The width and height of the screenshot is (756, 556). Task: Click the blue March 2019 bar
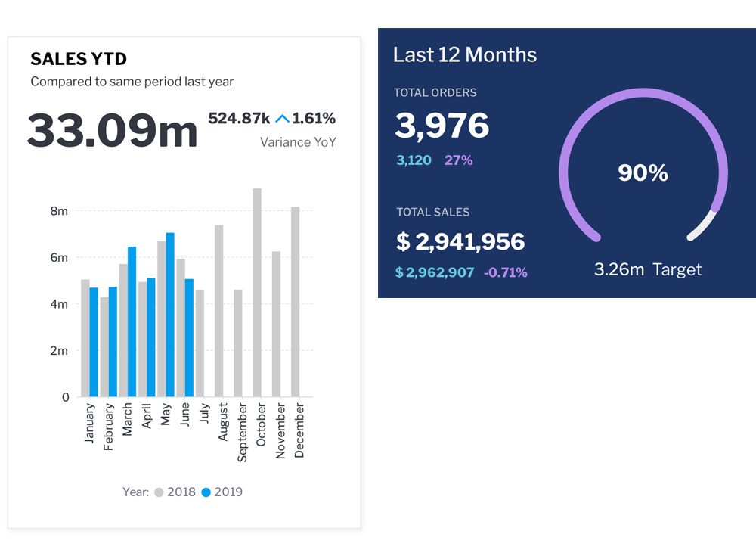tap(132, 321)
